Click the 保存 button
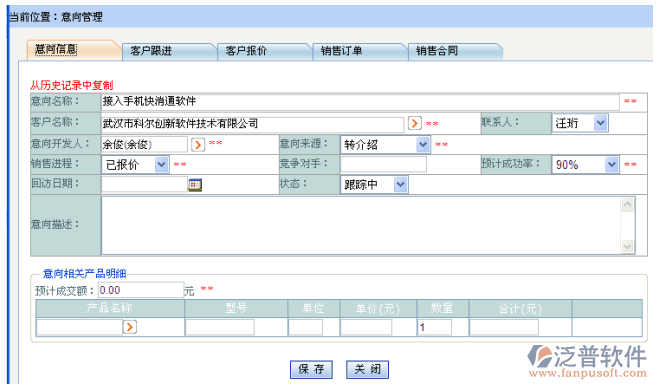The image size is (657, 389). (x=311, y=369)
